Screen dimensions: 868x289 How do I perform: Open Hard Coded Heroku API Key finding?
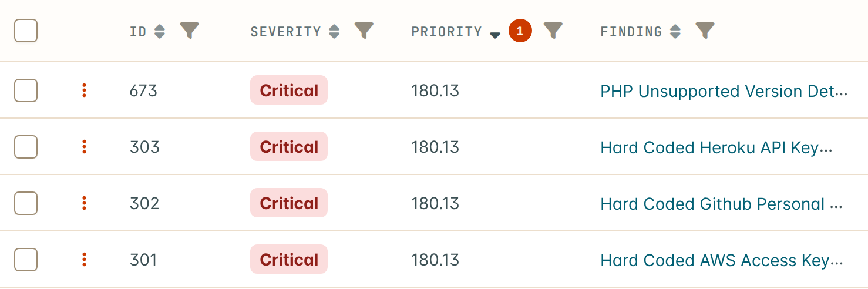716,147
